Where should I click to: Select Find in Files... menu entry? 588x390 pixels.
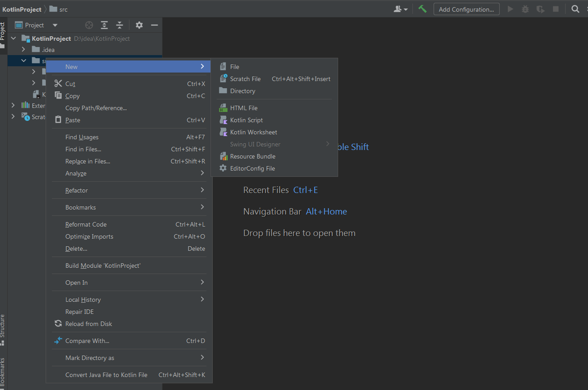point(129,149)
